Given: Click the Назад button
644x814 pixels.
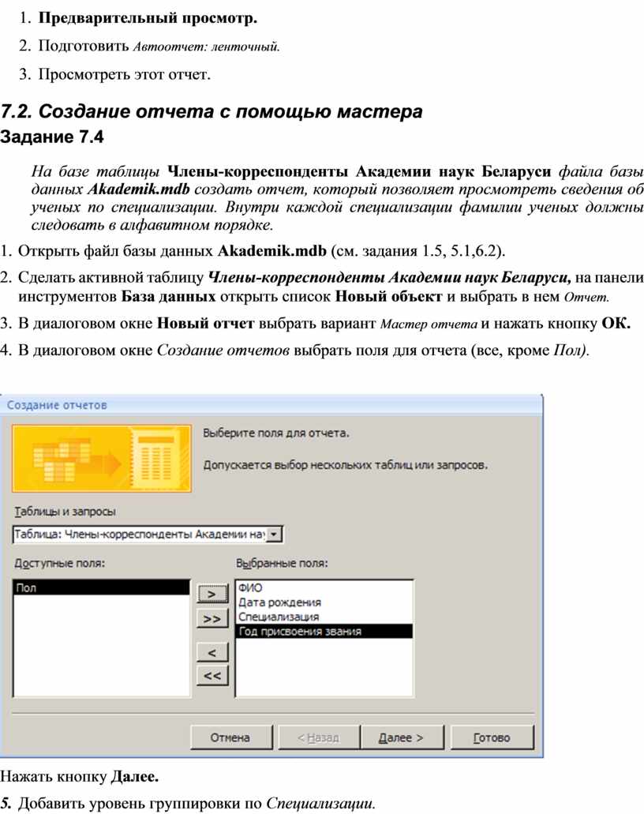Looking at the screenshot, I should point(318,737).
